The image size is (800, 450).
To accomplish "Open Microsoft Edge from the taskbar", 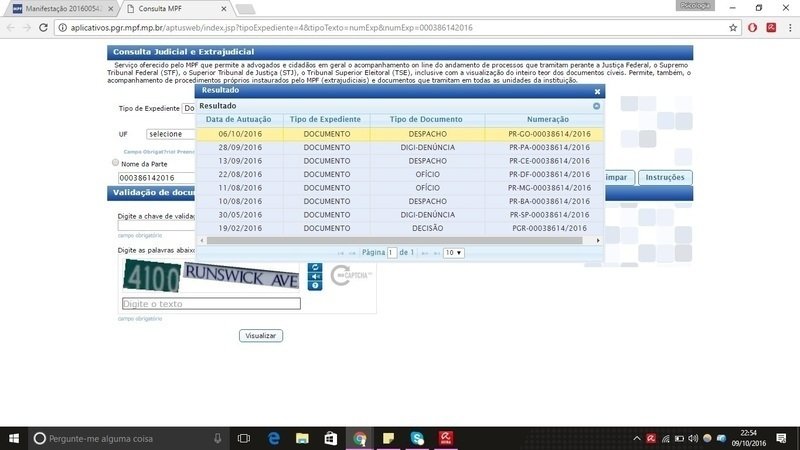I will click(x=272, y=438).
